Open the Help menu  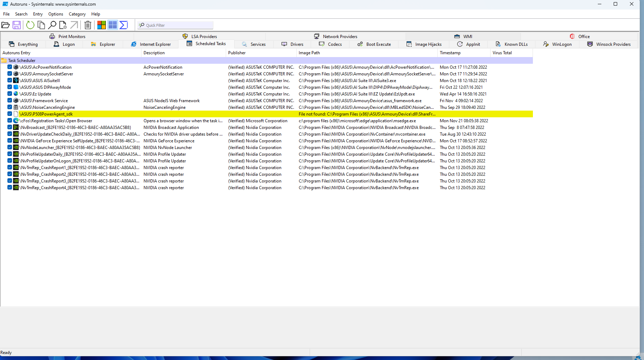pyautogui.click(x=96, y=14)
